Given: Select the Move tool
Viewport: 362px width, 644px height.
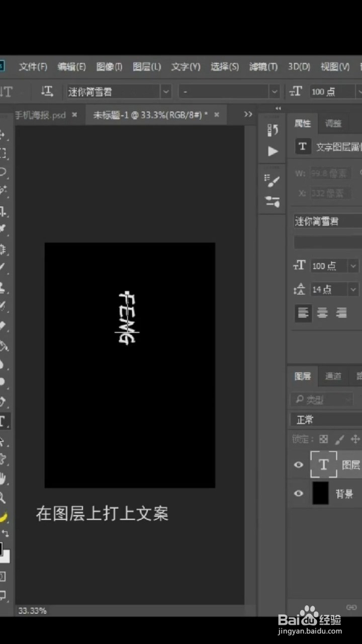Looking at the screenshot, I should point(3,135).
